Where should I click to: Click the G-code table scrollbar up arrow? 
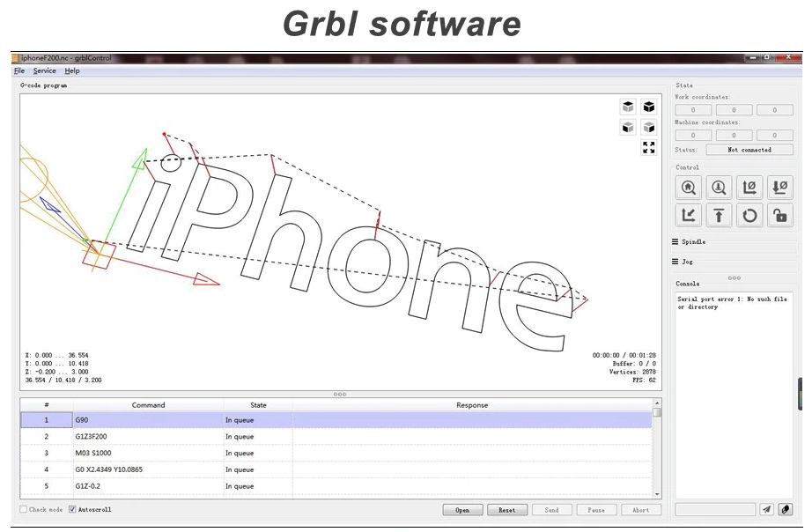click(657, 403)
